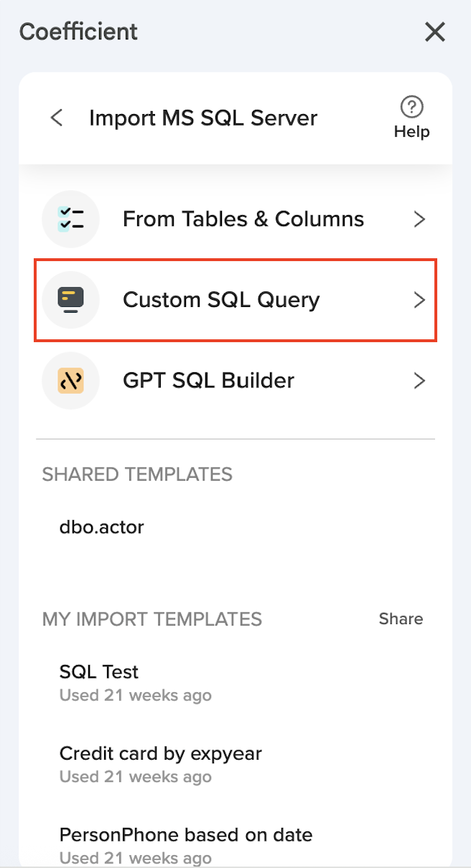Expand From Tables & Columns with its chevron
471x868 pixels.
[x=420, y=219]
